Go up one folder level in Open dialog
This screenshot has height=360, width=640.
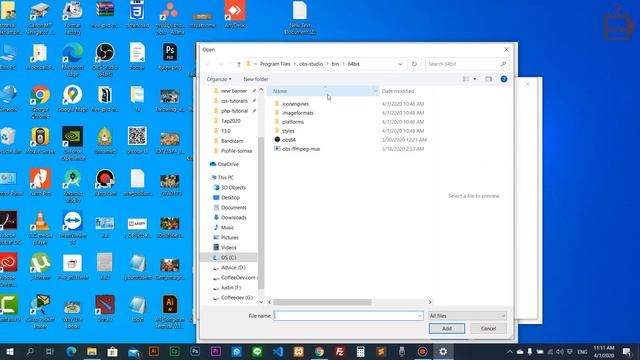click(x=239, y=64)
